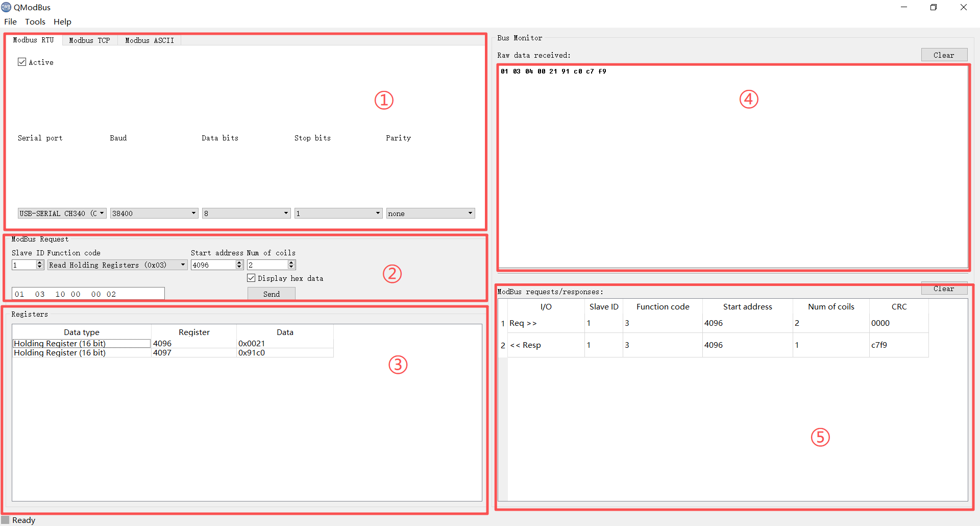Click the Function code column header
The width and height of the screenshot is (980, 526).
pos(663,306)
